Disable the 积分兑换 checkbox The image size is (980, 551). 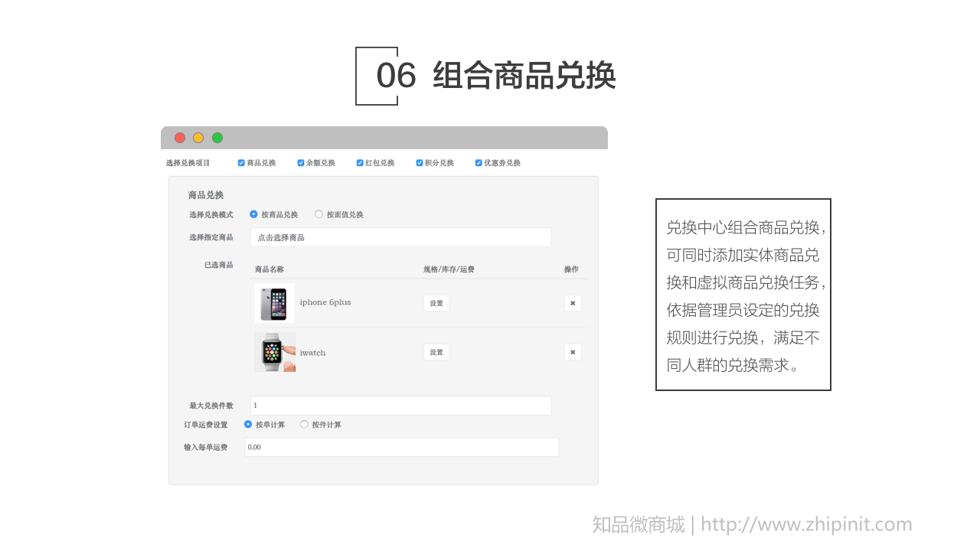(x=420, y=163)
